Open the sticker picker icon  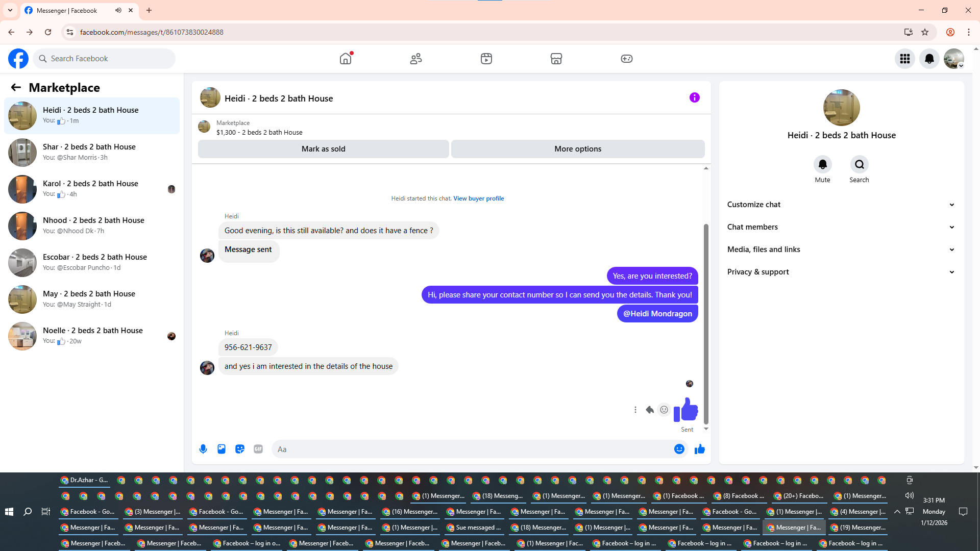click(x=240, y=449)
